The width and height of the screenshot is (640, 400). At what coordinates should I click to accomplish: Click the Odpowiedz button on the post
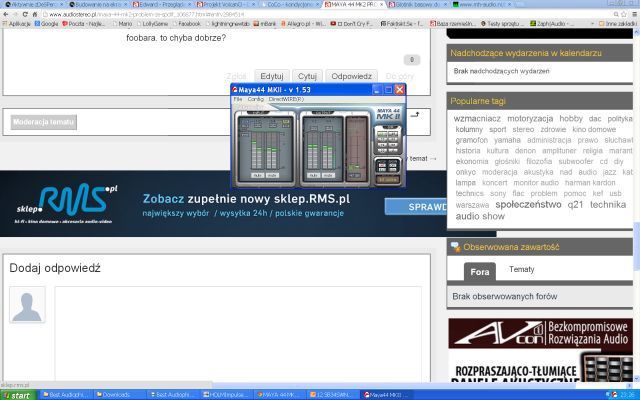tap(351, 76)
